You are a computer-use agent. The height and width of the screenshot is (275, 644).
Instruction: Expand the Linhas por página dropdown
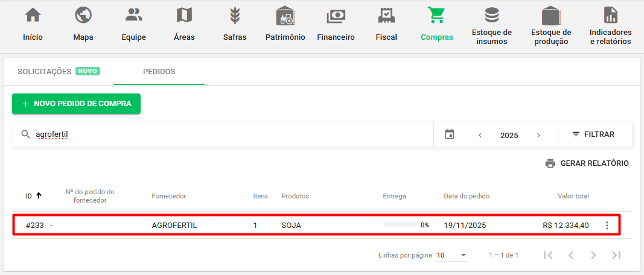tap(452, 255)
